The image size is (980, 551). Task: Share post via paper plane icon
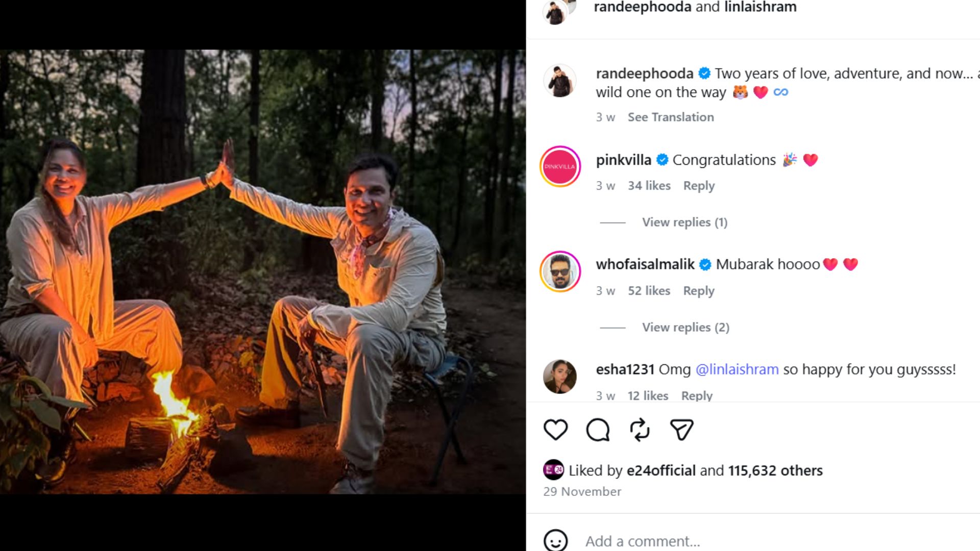pos(681,430)
